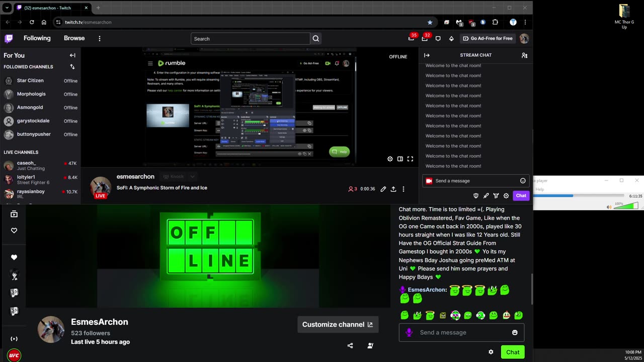Screen dimensions: 644x362
Task: Open the Browse tab
Action: click(x=74, y=38)
